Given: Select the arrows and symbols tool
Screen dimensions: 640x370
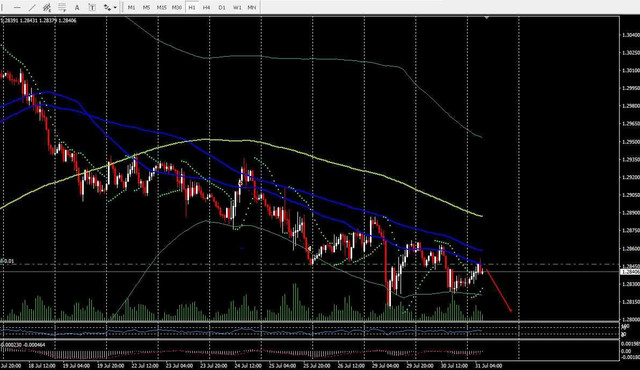Looking at the screenshot, I should (x=107, y=7).
